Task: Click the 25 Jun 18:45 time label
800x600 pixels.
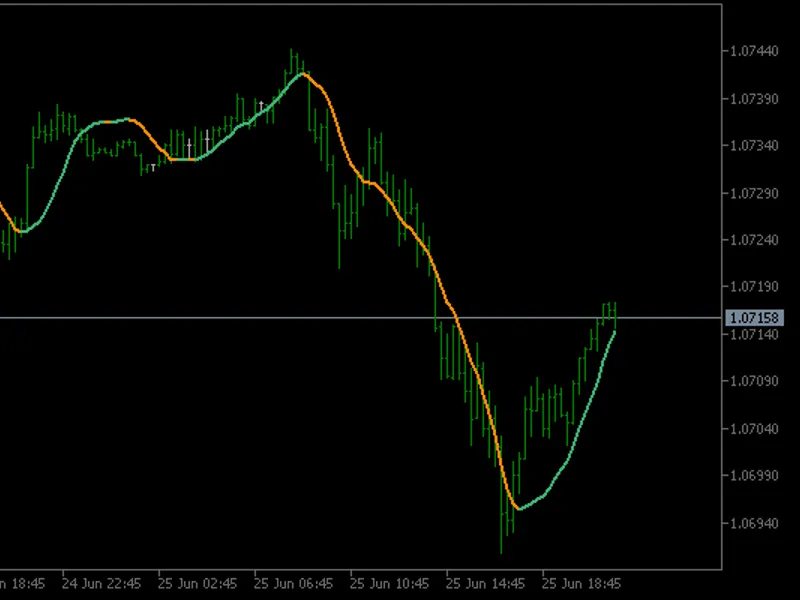Action: point(581,584)
